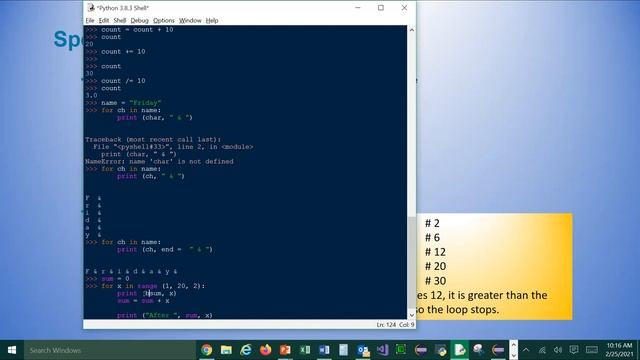Click the Python icon in the title bar
Screen dimensions: 640x360
[x=91, y=8]
